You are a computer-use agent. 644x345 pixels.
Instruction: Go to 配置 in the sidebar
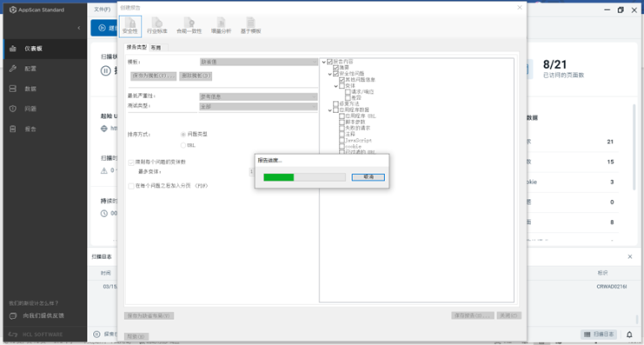coord(30,69)
